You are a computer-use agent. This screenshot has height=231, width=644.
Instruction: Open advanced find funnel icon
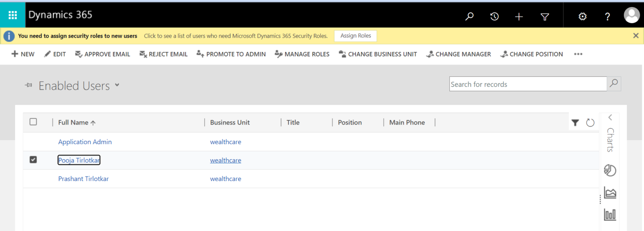(x=545, y=16)
